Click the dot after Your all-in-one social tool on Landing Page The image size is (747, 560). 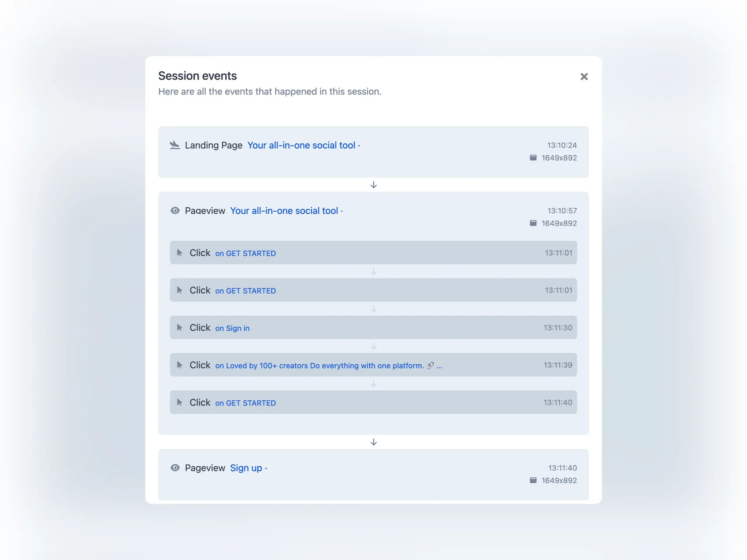pos(359,145)
